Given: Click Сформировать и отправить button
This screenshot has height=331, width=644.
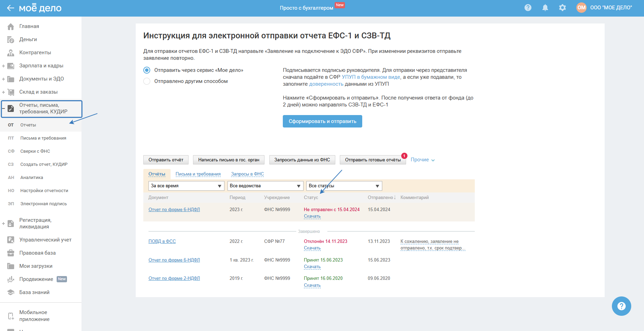Looking at the screenshot, I should [x=322, y=121].
